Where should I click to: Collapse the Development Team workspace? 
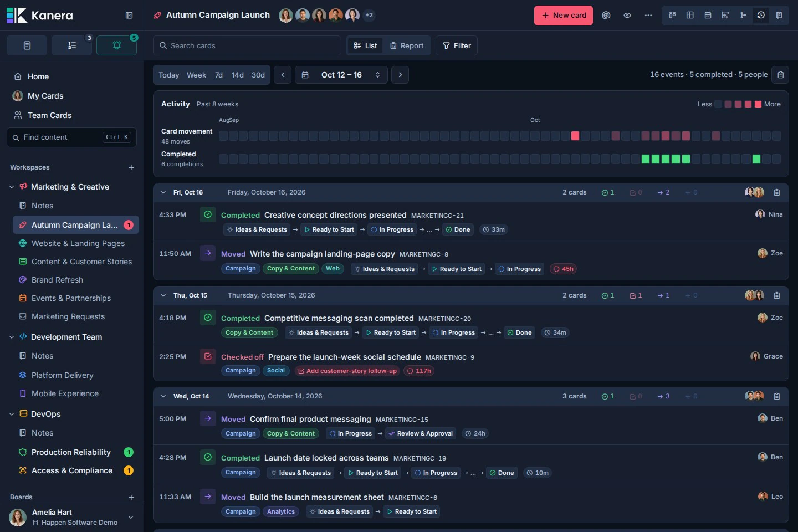tap(12, 337)
